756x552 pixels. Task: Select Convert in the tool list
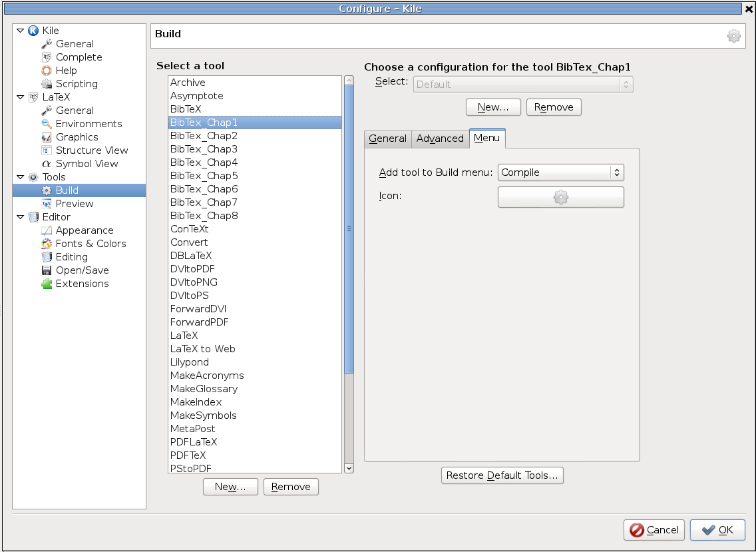click(255, 242)
